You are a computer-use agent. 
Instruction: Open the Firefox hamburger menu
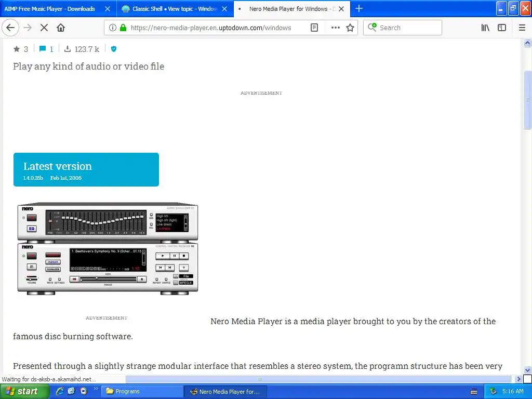[522, 28]
